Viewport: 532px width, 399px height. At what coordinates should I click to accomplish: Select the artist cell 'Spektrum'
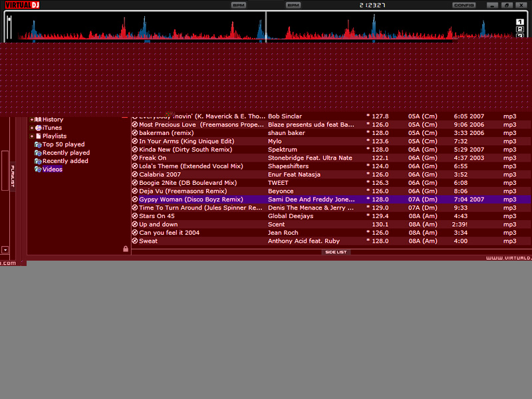click(x=282, y=150)
